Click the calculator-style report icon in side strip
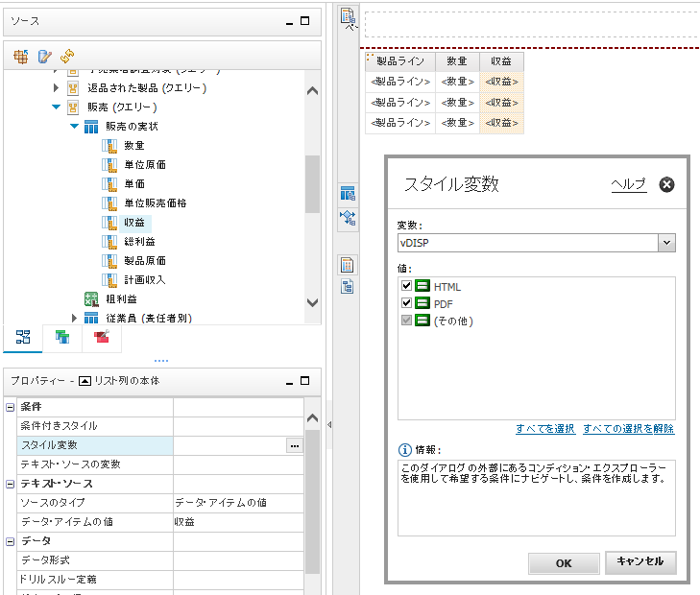 [x=348, y=266]
